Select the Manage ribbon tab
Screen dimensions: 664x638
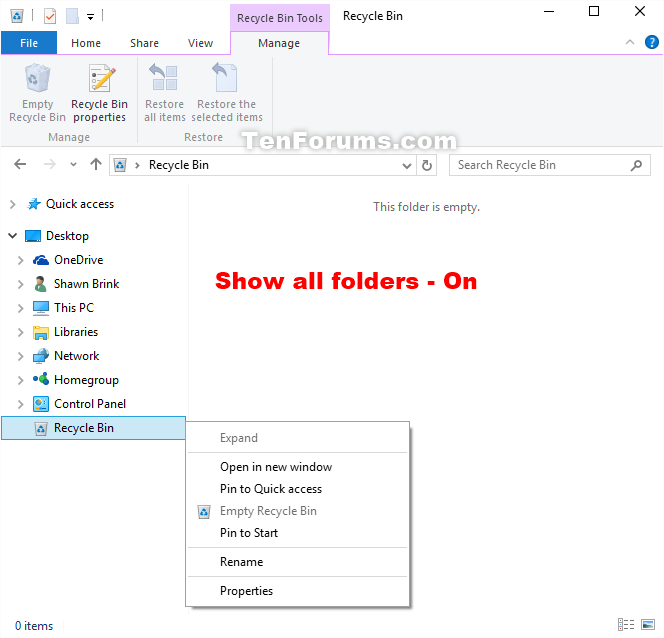(x=279, y=43)
